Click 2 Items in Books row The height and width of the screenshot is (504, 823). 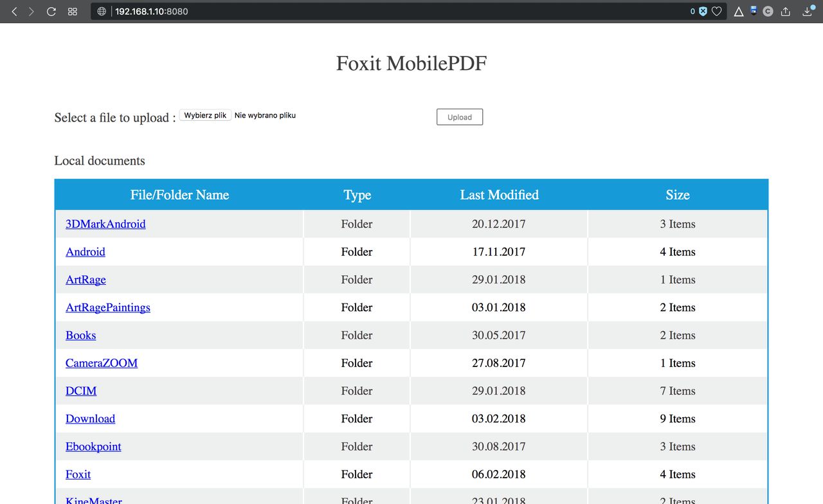pyautogui.click(x=678, y=335)
